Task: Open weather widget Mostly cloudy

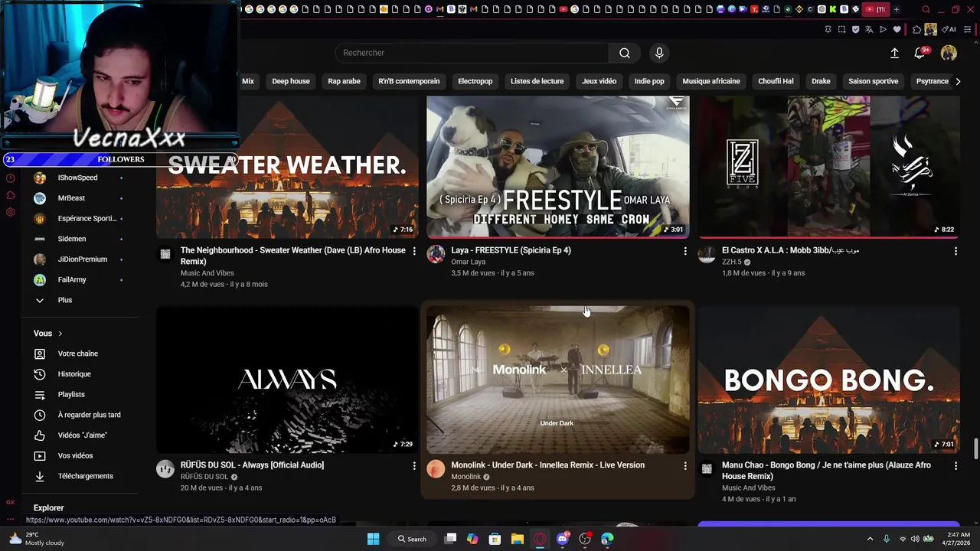Action: [36, 539]
